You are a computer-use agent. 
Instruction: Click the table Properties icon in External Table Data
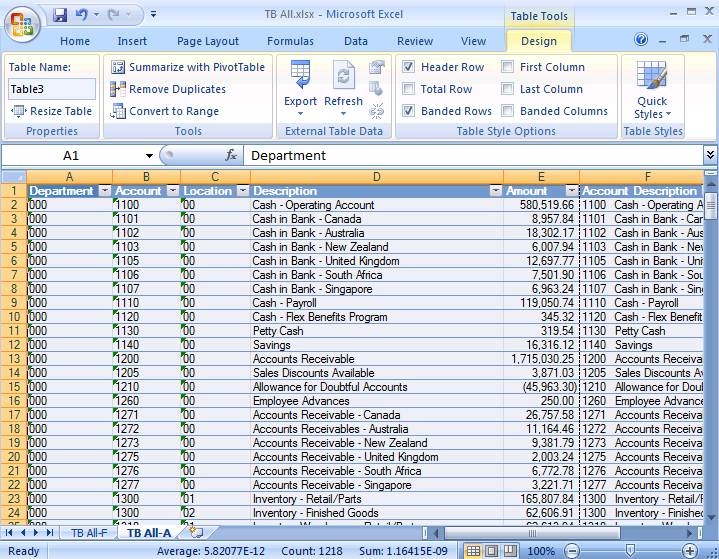pos(377,67)
